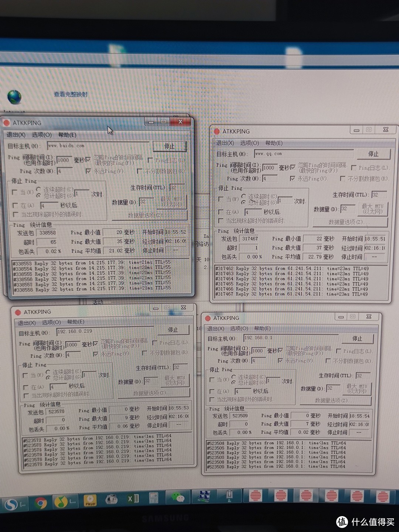Open 选项(O) menu in qq.com ping window
Screen dimensions: 399x532
(x=250, y=143)
